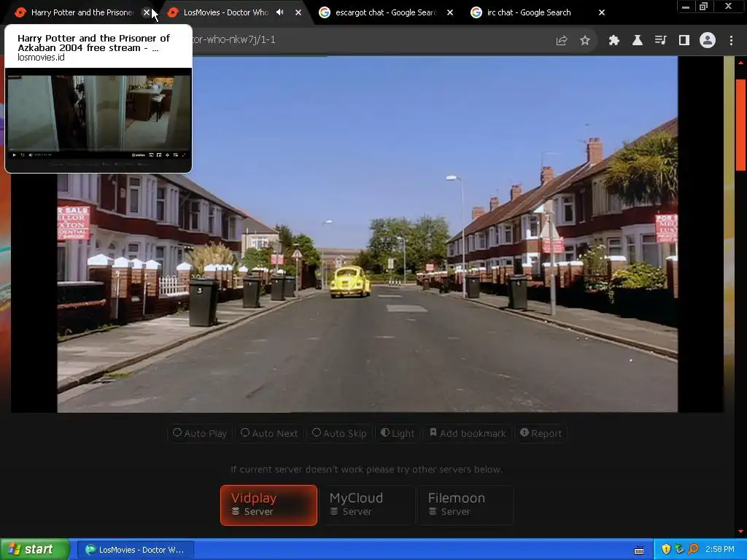747x560 pixels.
Task: Click Add bookmark below the player
Action: [x=468, y=433]
